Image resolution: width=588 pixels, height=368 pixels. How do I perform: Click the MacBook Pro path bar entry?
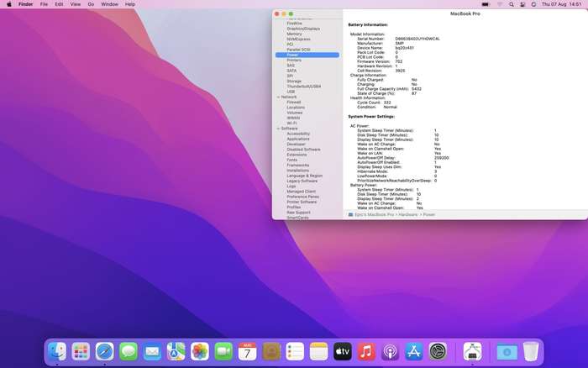click(x=374, y=214)
